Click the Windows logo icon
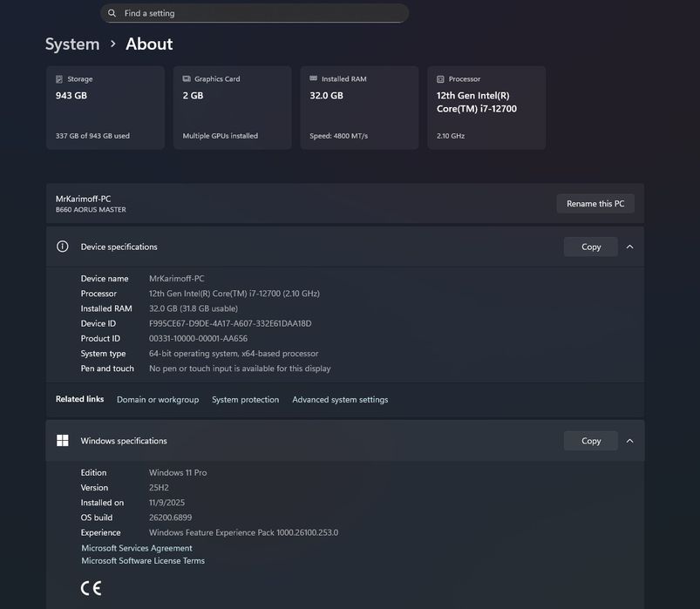700x609 pixels. (x=63, y=441)
